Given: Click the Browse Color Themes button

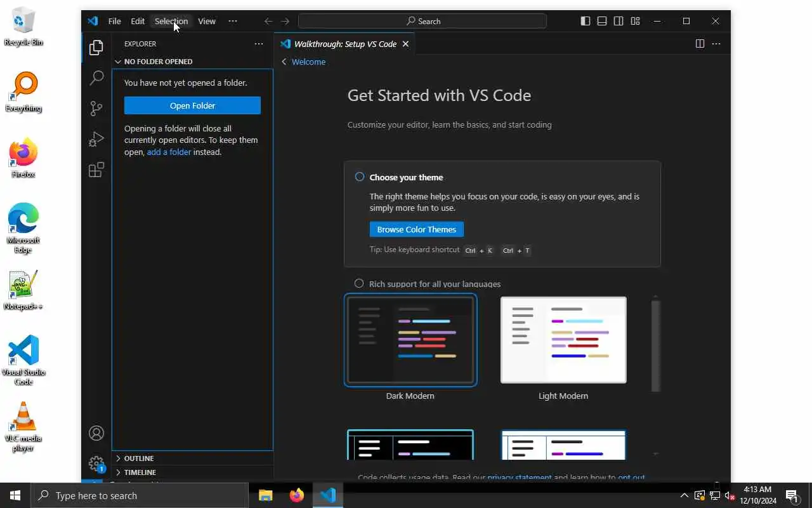Looking at the screenshot, I should [x=417, y=229].
